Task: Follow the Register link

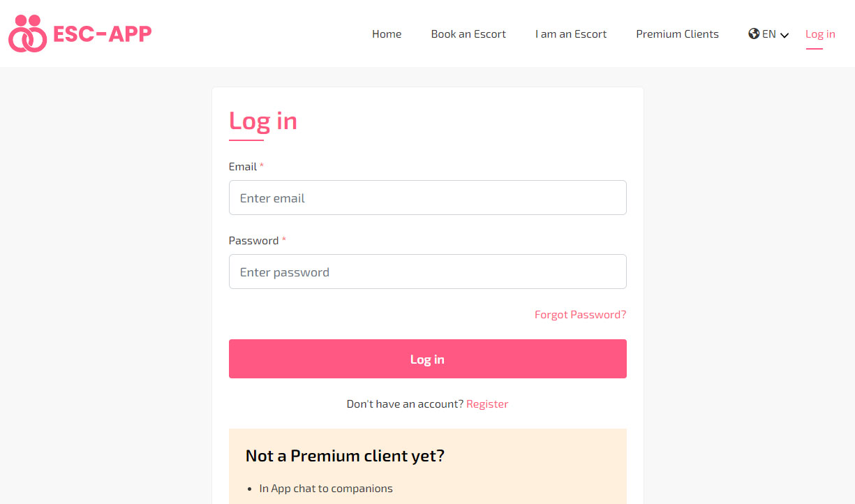Action: click(487, 404)
